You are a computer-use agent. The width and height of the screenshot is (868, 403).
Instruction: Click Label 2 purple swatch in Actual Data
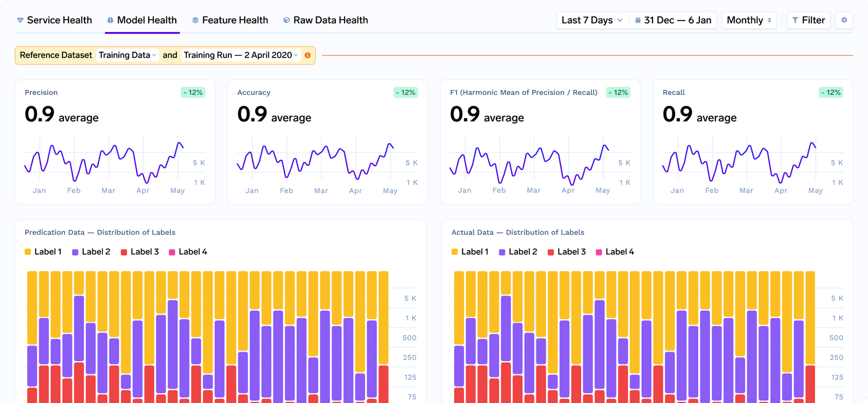pyautogui.click(x=502, y=252)
